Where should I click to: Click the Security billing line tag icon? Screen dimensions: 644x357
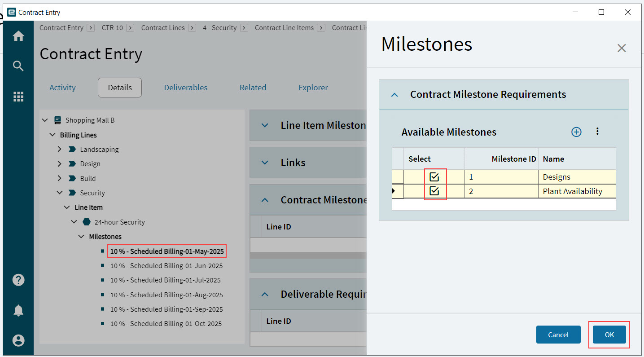click(x=72, y=193)
